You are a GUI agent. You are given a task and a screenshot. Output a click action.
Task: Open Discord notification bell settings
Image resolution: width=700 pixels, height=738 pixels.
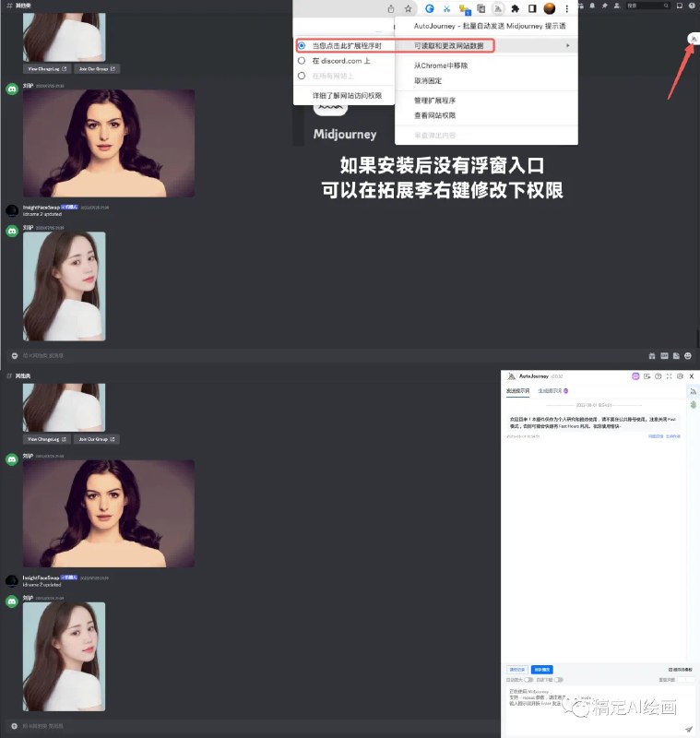(592, 6)
